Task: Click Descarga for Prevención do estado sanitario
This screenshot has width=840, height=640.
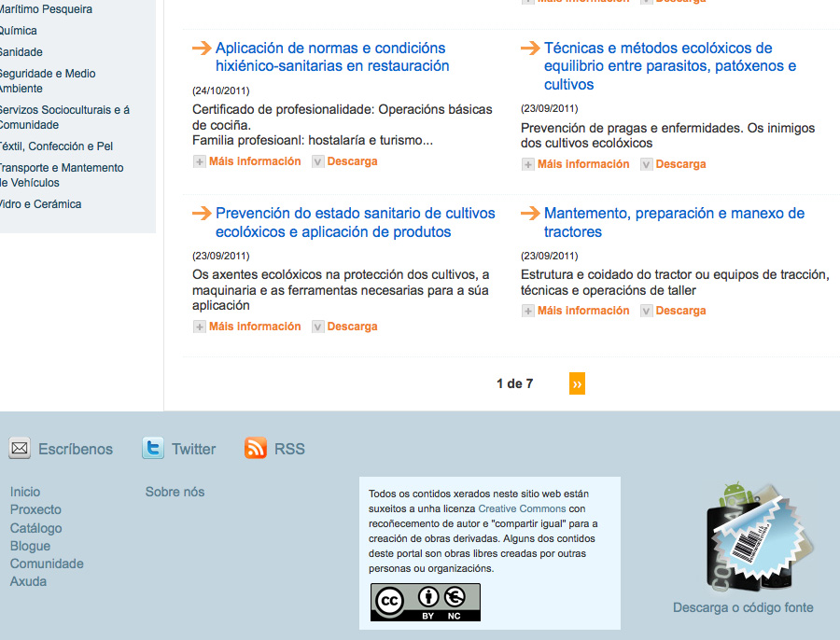Action: pos(352,327)
